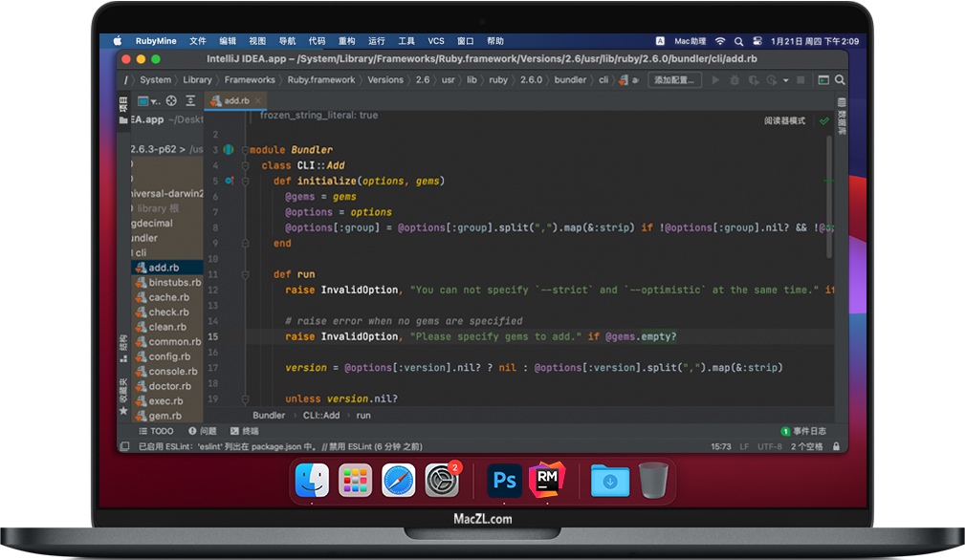The height and width of the screenshot is (560, 965).
Task: Toggle the file write-lock icon in status bar
Action: point(835,445)
